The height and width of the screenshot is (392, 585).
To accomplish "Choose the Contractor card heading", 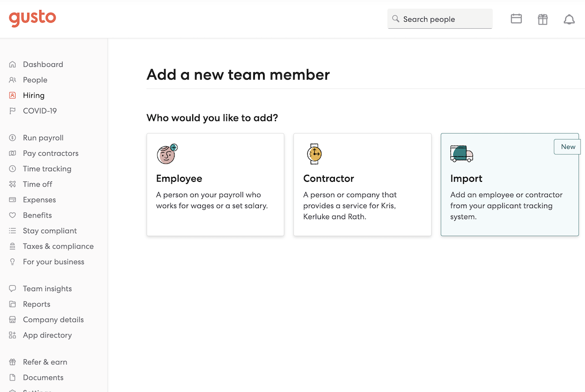I will coord(329,178).
